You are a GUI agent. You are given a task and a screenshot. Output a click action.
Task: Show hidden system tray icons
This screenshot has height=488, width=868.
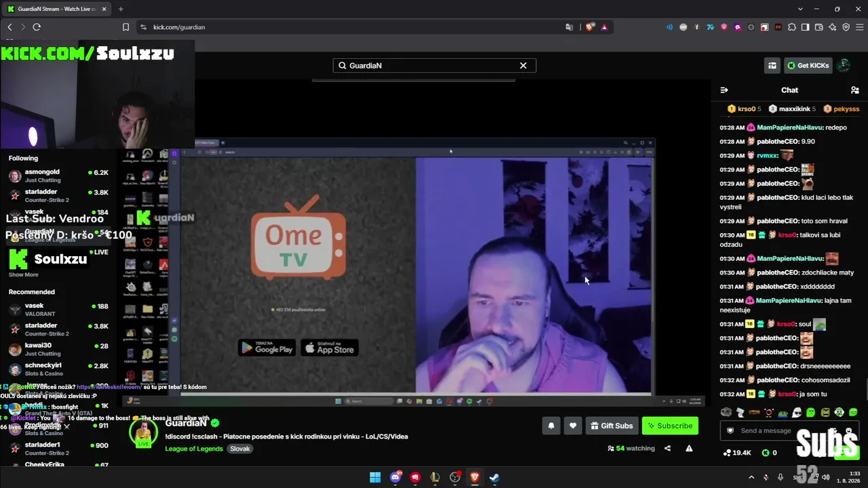[751, 477]
